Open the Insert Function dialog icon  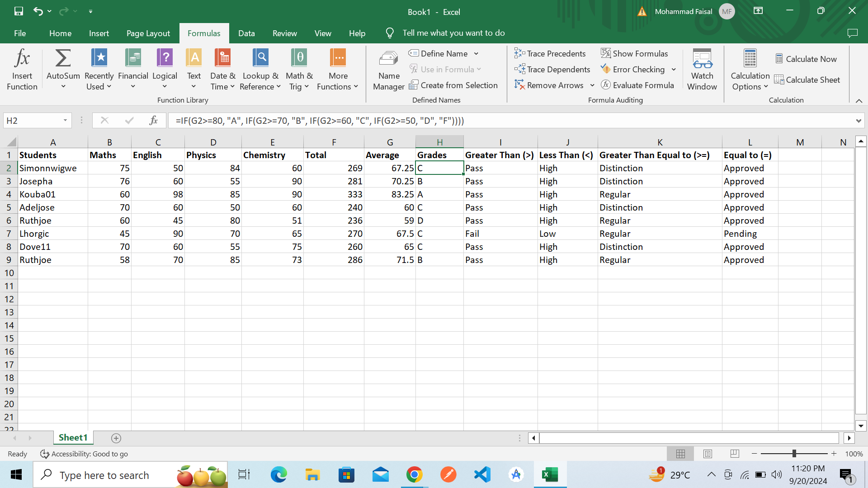point(22,59)
